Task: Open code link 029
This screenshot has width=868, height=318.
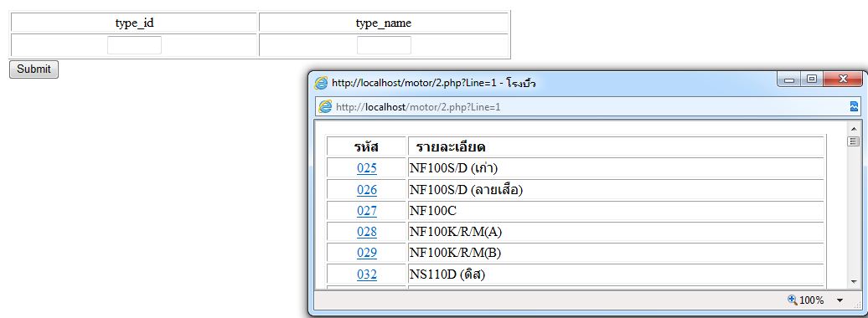Action: (366, 253)
